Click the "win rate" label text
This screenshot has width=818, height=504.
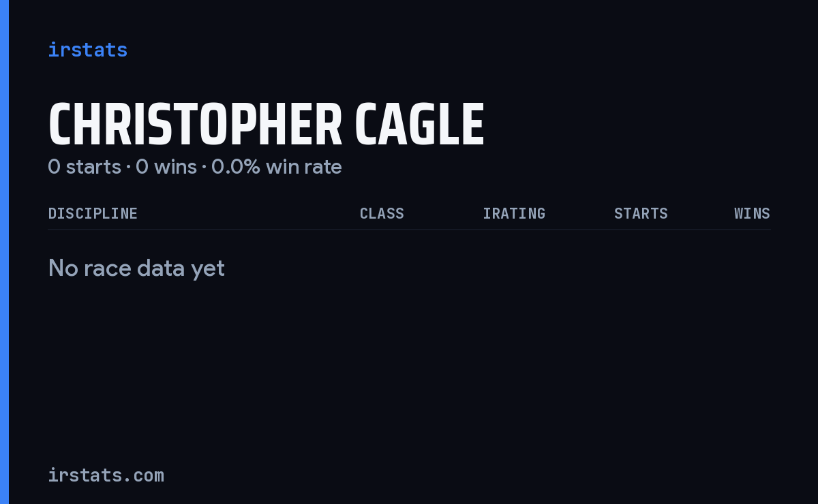304,167
